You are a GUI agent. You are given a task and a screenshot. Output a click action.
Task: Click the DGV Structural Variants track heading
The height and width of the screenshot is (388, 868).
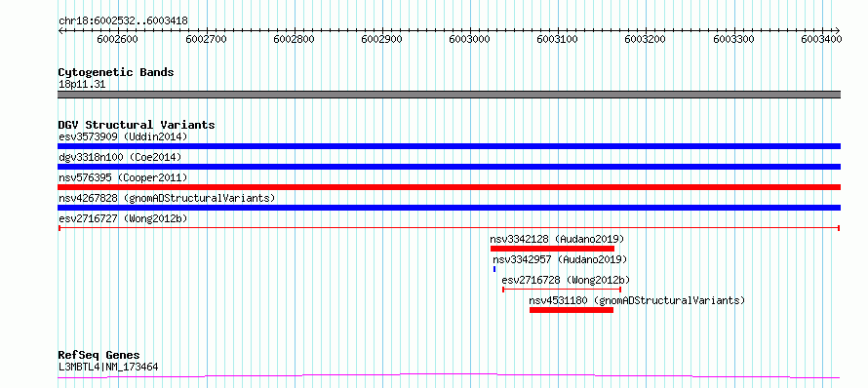pos(137,125)
